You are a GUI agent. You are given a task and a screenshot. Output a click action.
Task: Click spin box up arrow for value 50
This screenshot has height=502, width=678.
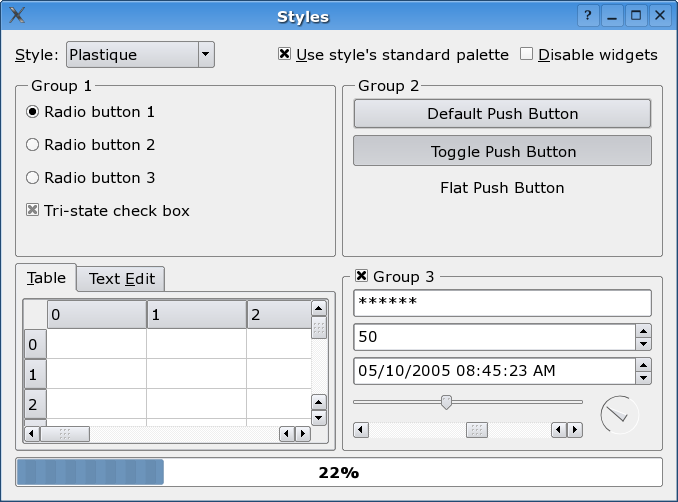(644, 330)
